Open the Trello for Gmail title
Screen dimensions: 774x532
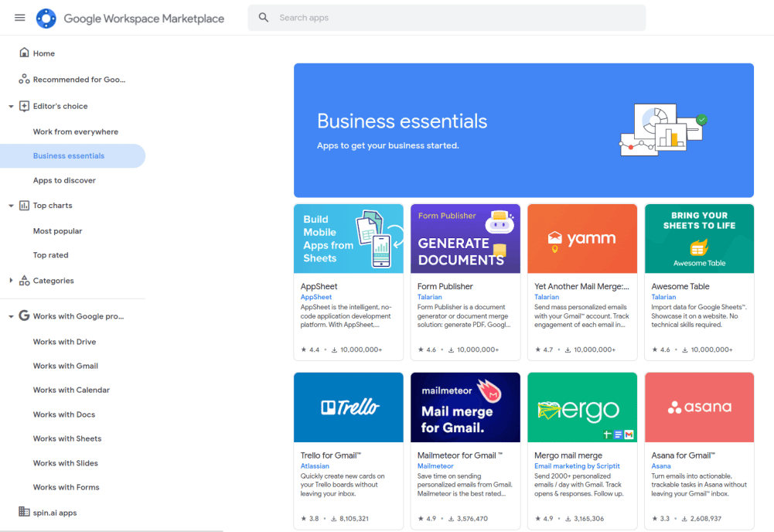(x=331, y=455)
